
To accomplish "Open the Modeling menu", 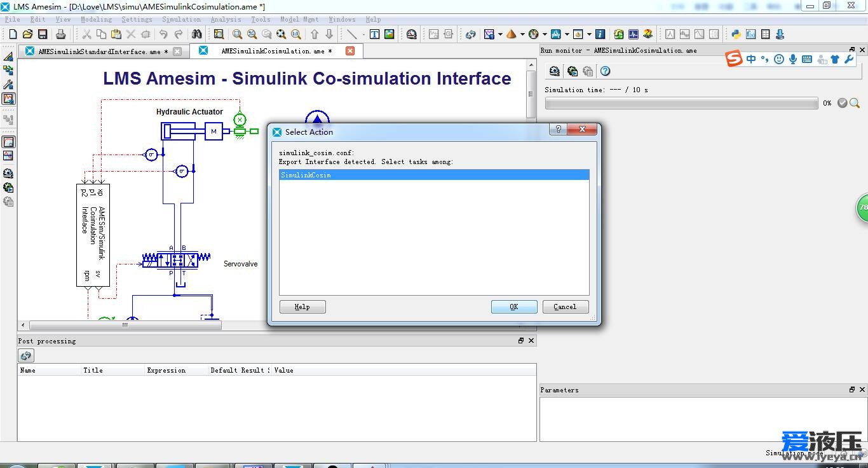I will pos(97,20).
